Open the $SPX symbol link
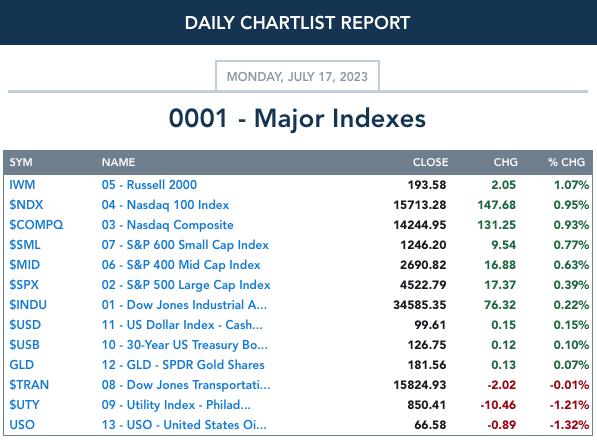 (x=24, y=285)
